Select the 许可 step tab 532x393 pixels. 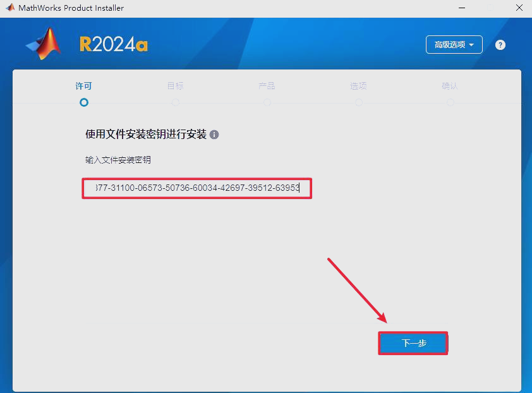[x=83, y=86]
